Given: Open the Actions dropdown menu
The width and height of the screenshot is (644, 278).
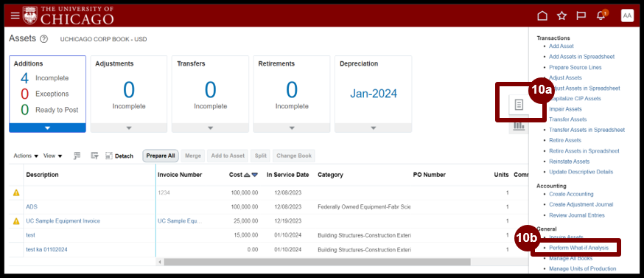Looking at the screenshot, I should coord(26,156).
